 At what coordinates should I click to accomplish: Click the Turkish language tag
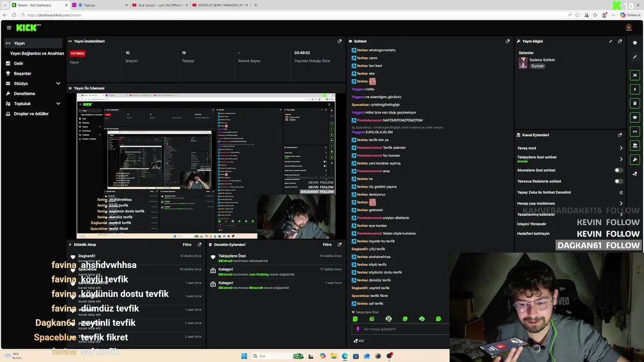(537, 66)
